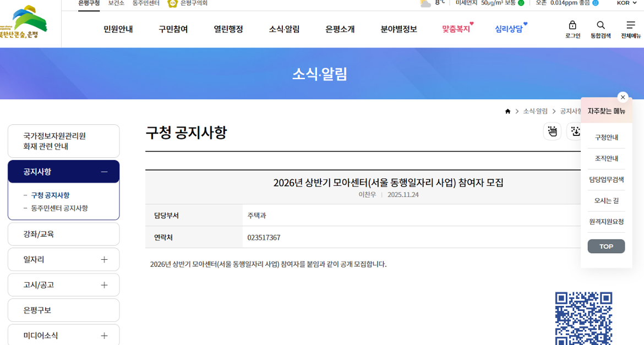Click the TOP button in the quick menu
The width and height of the screenshot is (644, 345).
pyautogui.click(x=606, y=246)
